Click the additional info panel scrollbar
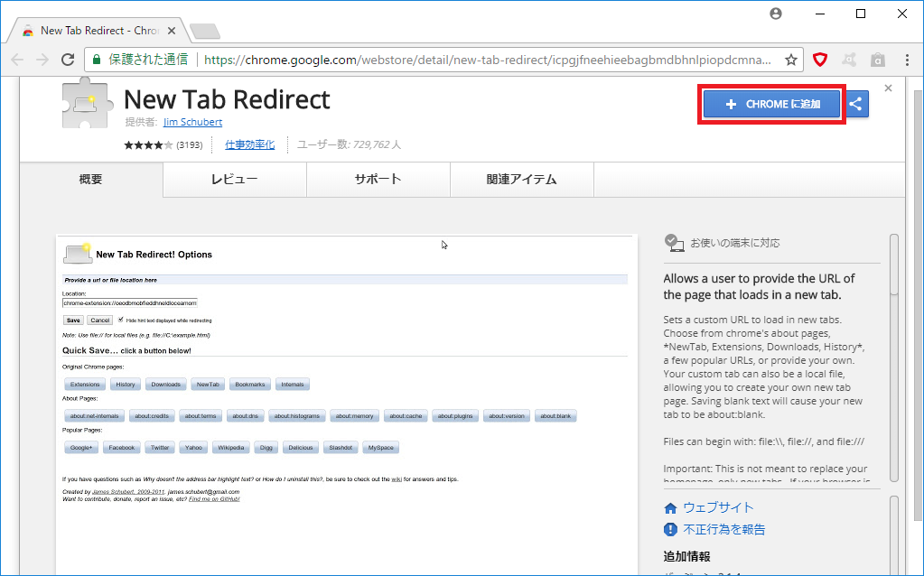The width and height of the screenshot is (924, 576). tap(894, 534)
